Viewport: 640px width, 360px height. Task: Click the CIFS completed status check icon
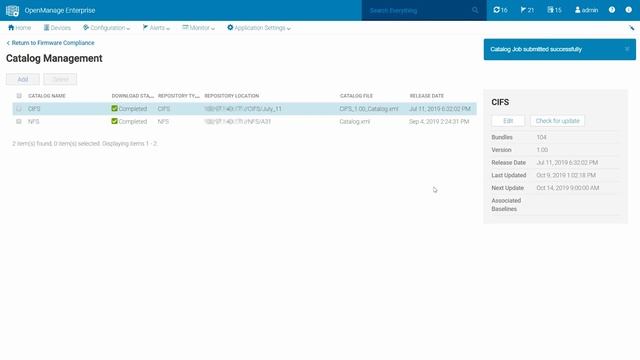114,109
